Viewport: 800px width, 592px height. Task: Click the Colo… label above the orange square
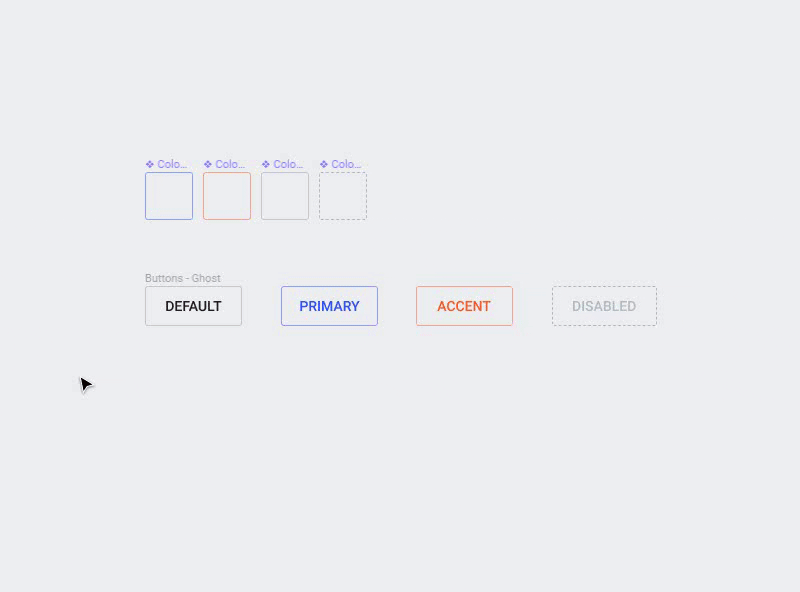pos(231,164)
